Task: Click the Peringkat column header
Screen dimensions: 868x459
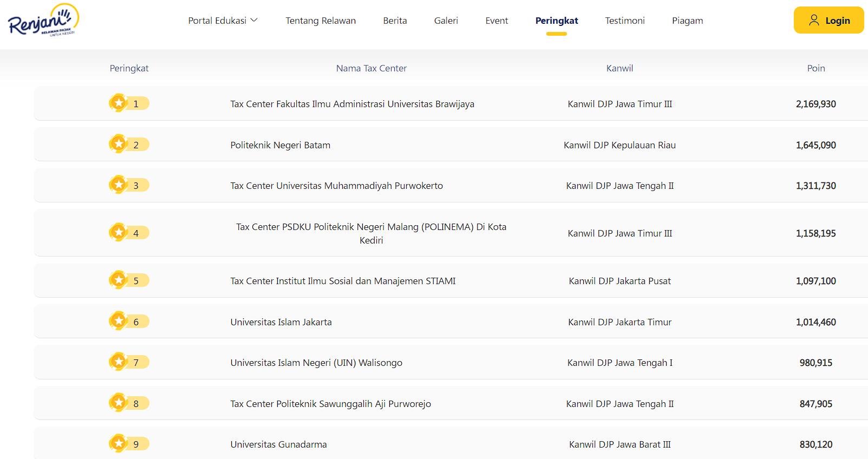Action: 129,68
